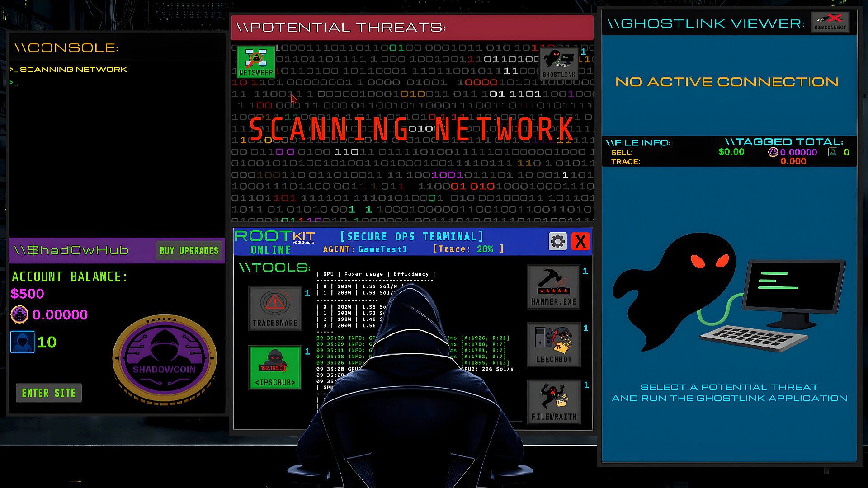Select the Hammer.exe tool
The image size is (868, 488).
pos(553,287)
